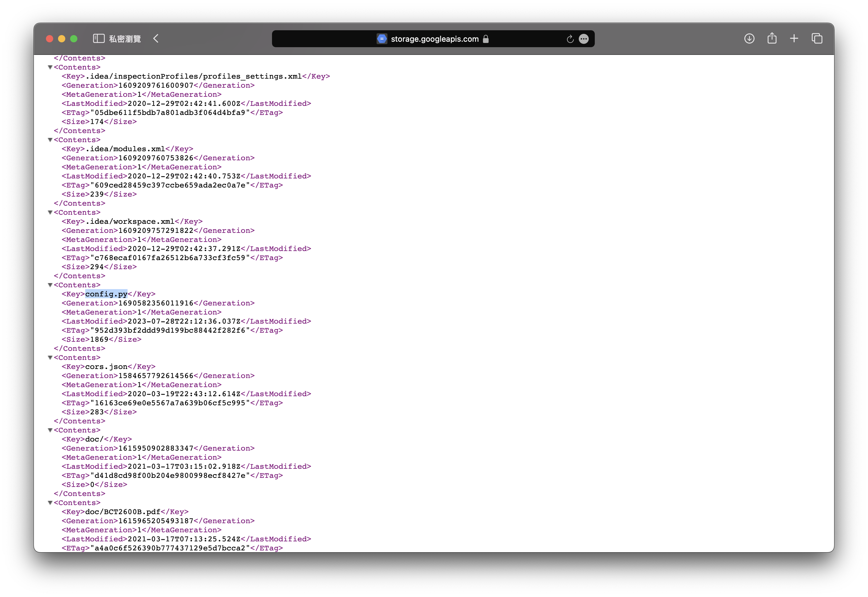
Task: Show tab overview icon
Action: (817, 38)
